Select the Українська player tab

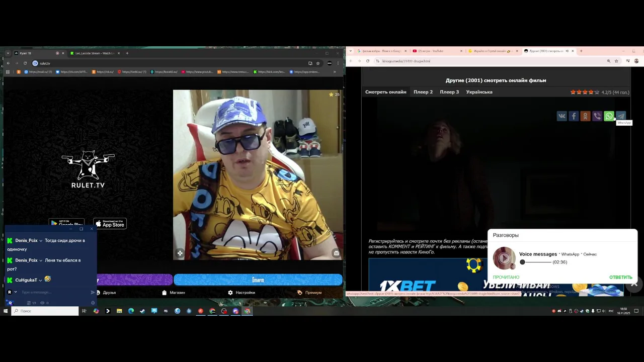pos(479,92)
